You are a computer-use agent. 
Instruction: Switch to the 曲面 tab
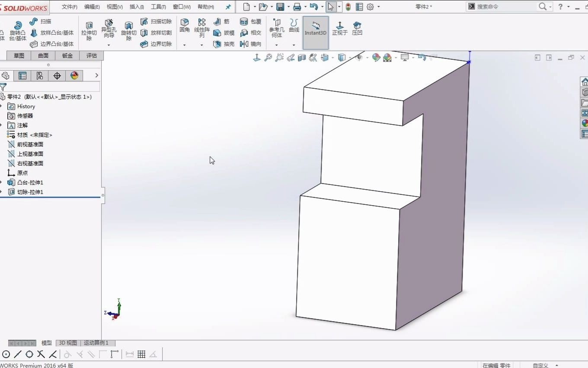[x=43, y=55]
